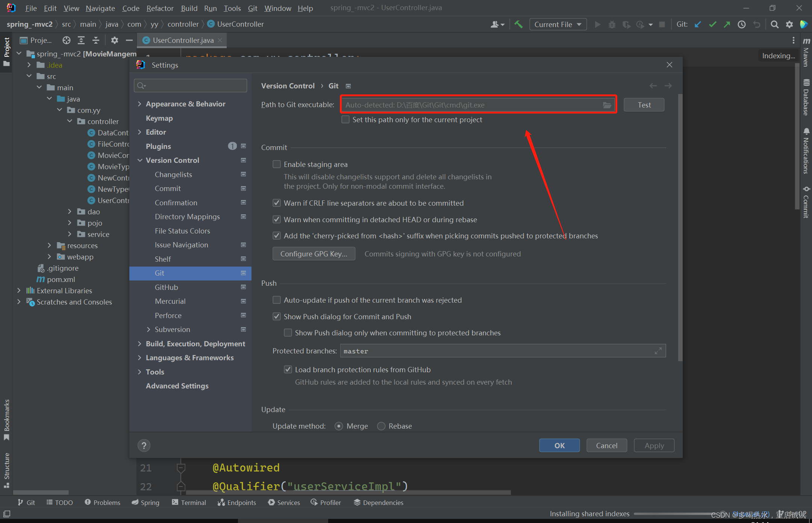Open the Maven tool window

[806, 52]
